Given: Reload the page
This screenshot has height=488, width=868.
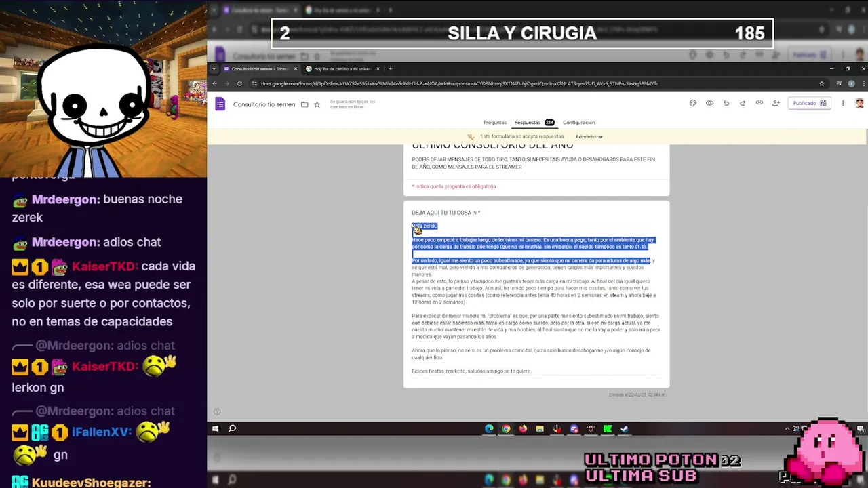Looking at the screenshot, I should (239, 83).
